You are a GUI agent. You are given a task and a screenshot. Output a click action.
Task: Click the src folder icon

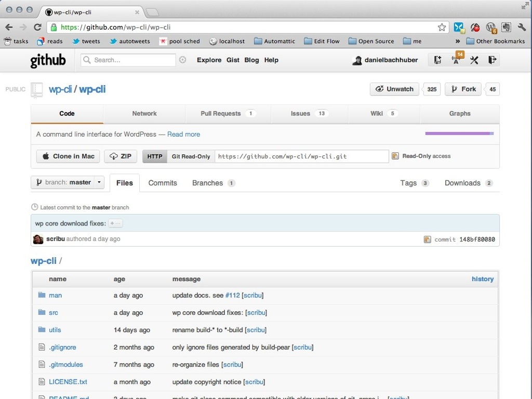coord(42,312)
